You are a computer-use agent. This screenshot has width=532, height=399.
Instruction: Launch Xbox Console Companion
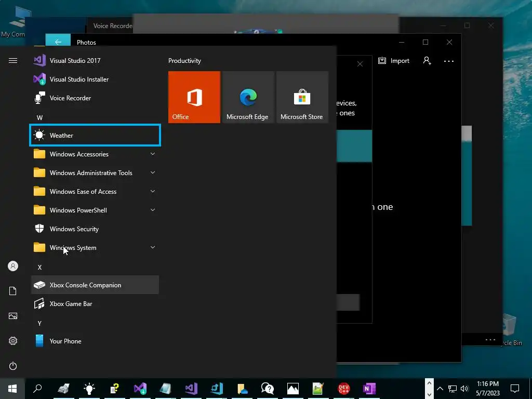tap(95, 285)
